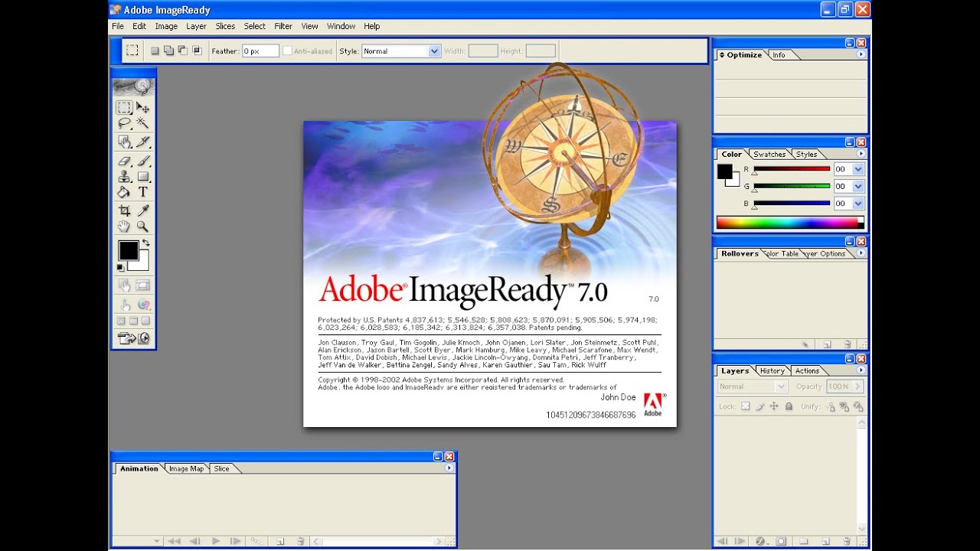Toggle lock image pixels brush icon
980x551 pixels.
click(759, 406)
